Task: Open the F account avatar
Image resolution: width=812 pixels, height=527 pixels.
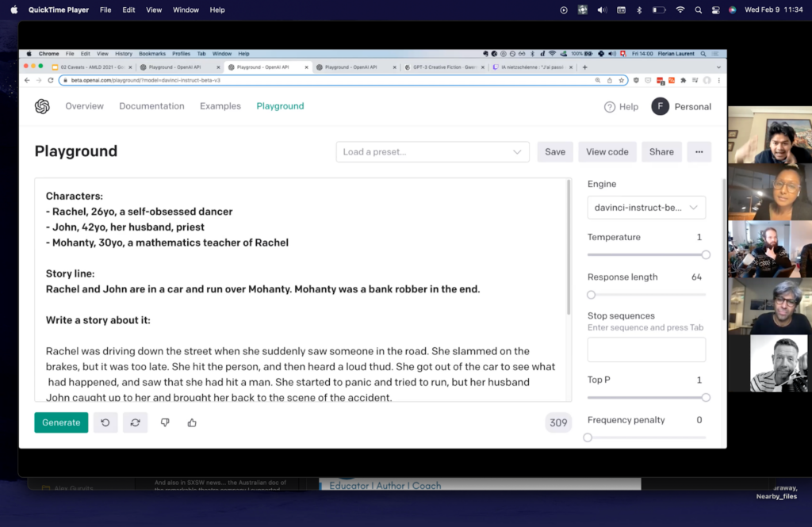Action: 661,107
